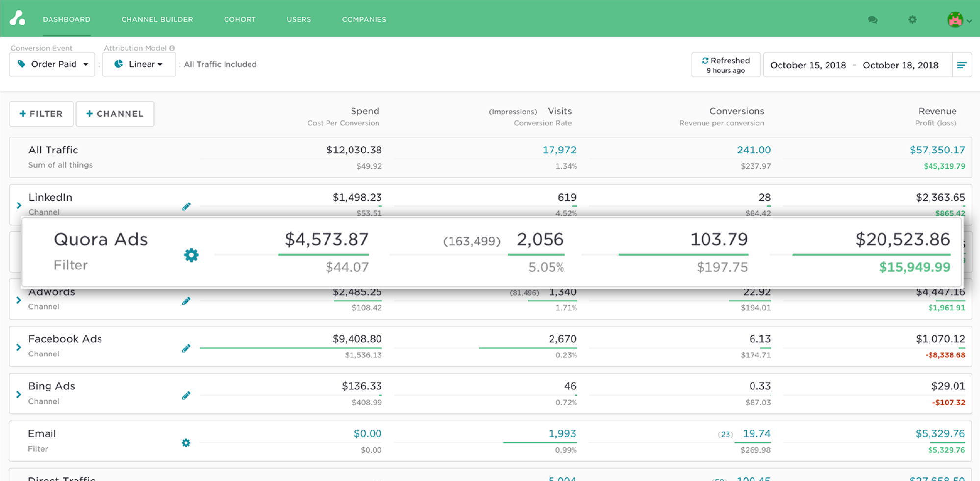Click the All Traffic Included label
Image resolution: width=980 pixels, height=481 pixels.
(x=220, y=64)
